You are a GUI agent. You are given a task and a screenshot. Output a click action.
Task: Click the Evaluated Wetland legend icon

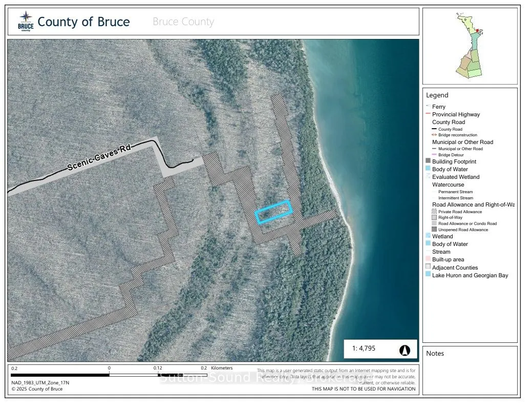pos(428,177)
